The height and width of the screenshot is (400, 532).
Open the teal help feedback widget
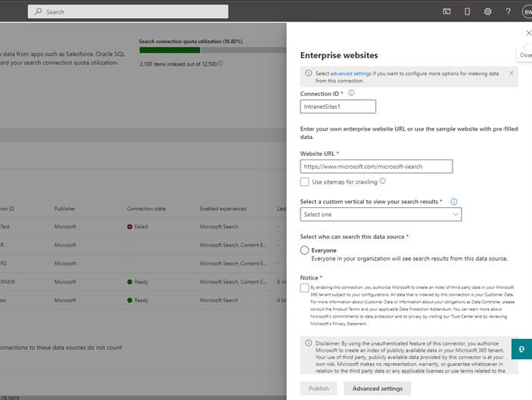tap(521, 349)
